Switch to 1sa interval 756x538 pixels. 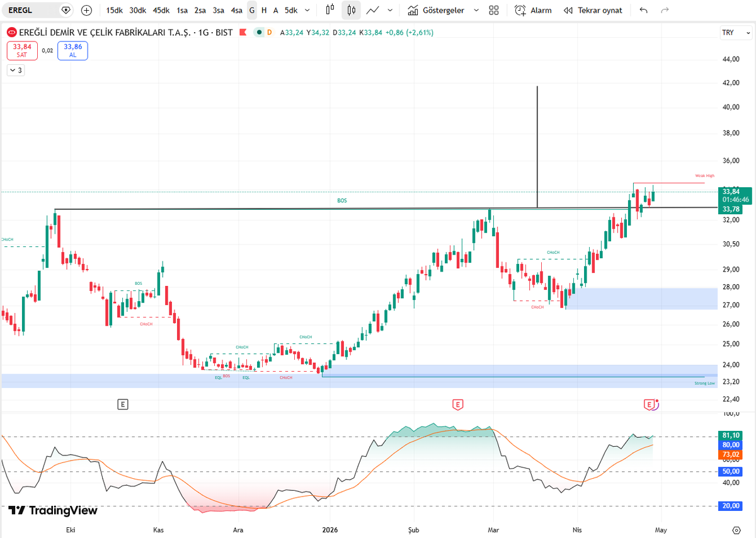click(x=182, y=10)
